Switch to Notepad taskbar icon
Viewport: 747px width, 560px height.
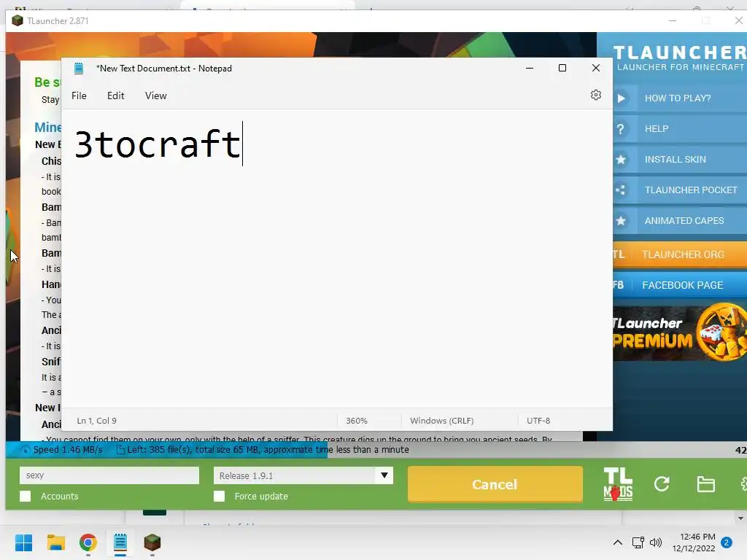pyautogui.click(x=120, y=542)
